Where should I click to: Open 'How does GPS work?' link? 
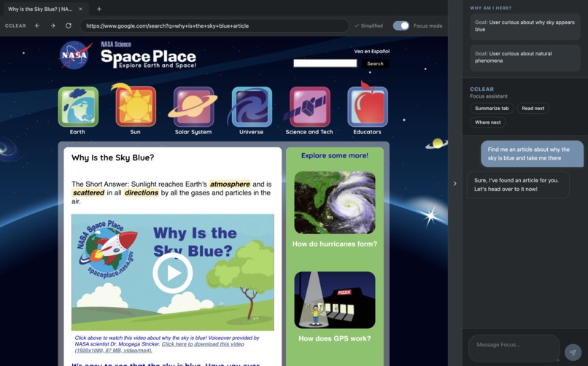pyautogui.click(x=335, y=338)
